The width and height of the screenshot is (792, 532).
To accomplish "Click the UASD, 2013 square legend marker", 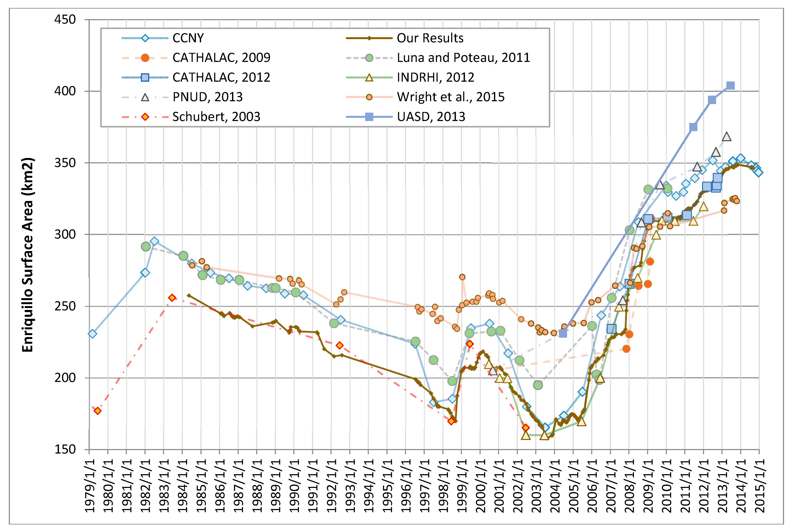I will click(369, 117).
